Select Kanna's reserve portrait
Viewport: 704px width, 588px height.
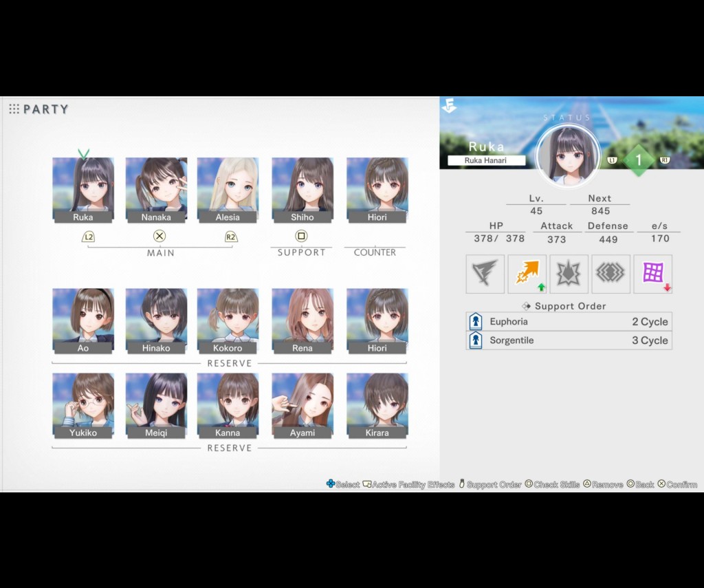pyautogui.click(x=228, y=406)
